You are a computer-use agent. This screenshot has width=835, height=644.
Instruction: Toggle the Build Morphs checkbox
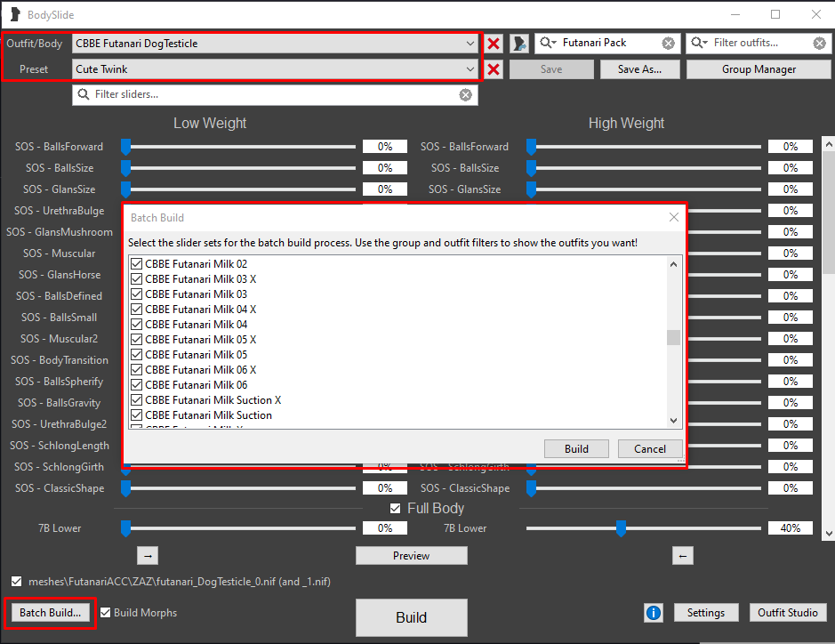coord(106,613)
